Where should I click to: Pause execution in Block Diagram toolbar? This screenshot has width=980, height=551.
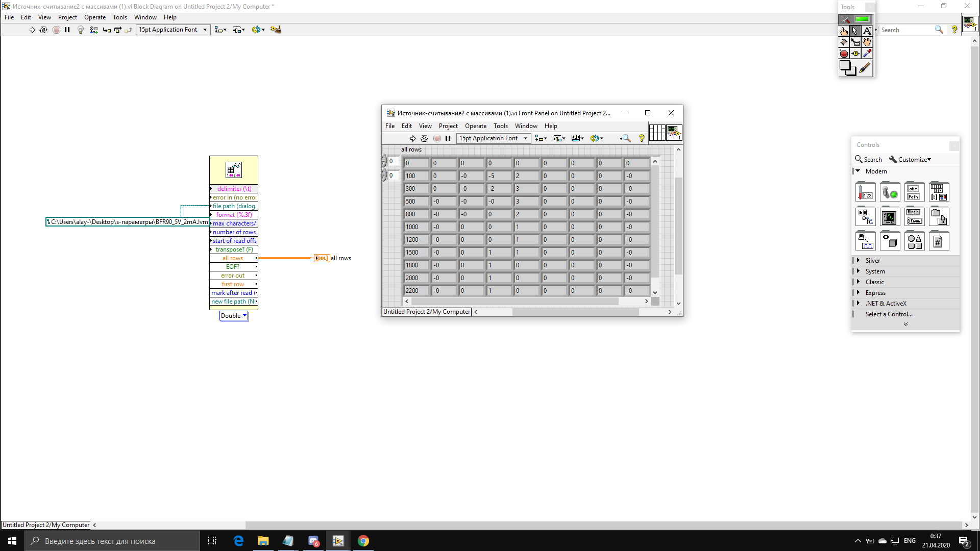[x=67, y=30]
